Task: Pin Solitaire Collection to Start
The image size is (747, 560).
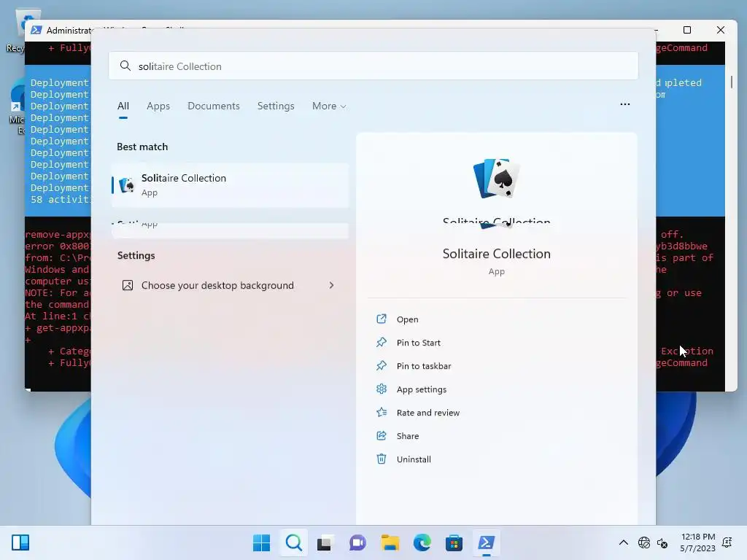Action: pos(418,343)
